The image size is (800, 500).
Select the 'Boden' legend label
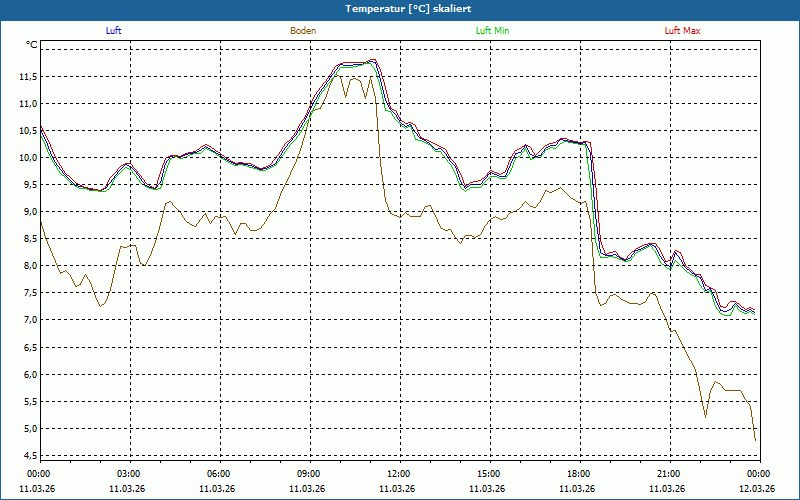pos(303,31)
